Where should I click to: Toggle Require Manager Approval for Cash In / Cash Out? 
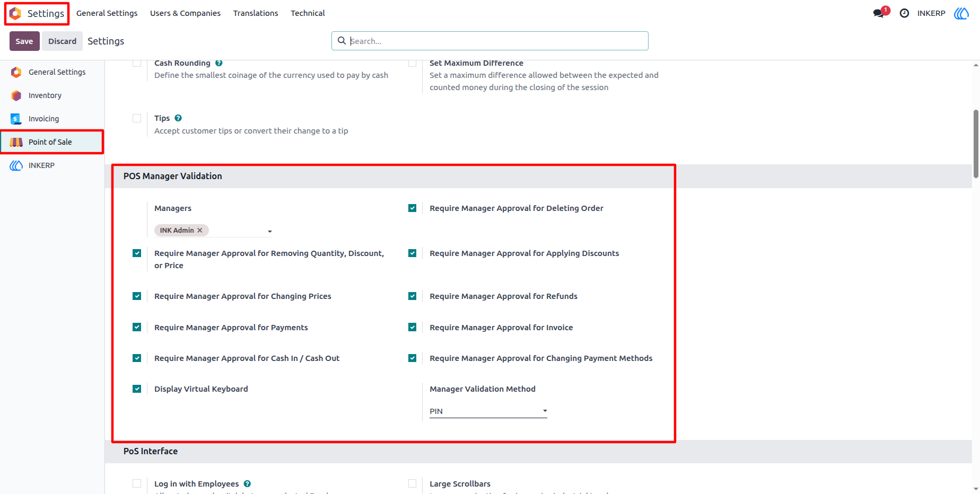(x=137, y=358)
